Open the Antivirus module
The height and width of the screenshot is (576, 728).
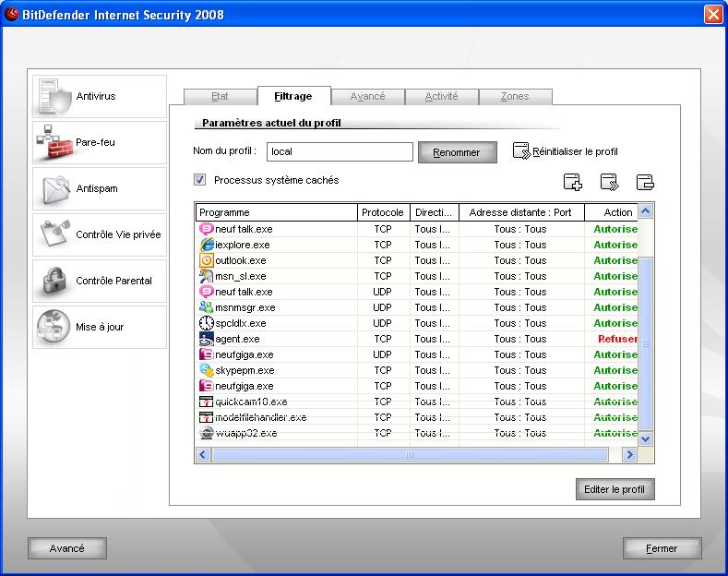point(100,96)
